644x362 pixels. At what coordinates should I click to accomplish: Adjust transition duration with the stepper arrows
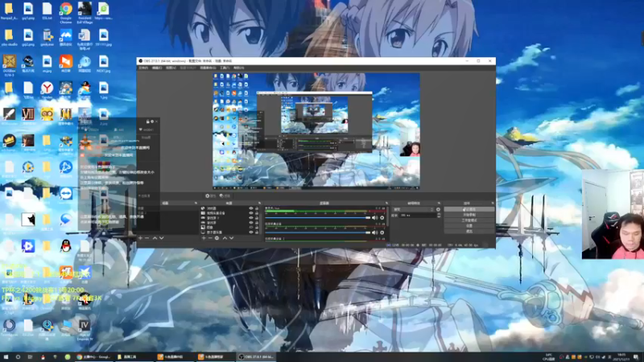(439, 216)
